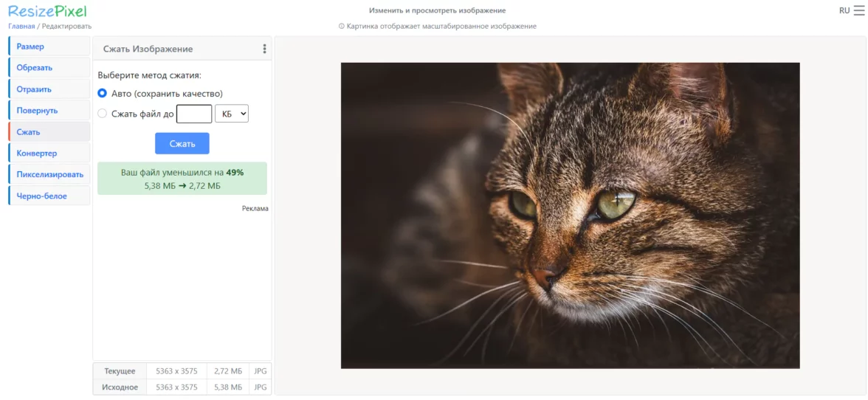Screen dimensions: 868x400
Task: Click the target file size input field
Action: click(194, 114)
